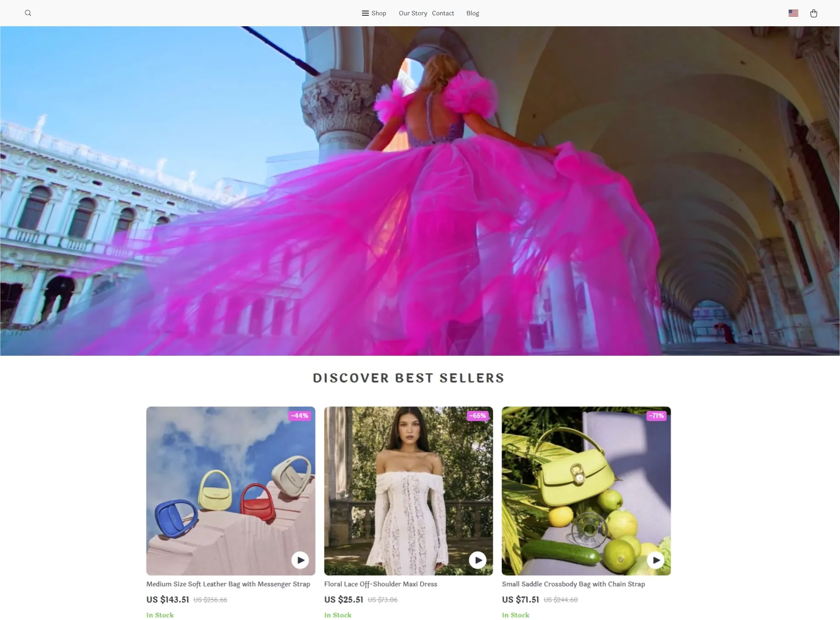
Task: Open the Contact page link
Action: click(443, 13)
